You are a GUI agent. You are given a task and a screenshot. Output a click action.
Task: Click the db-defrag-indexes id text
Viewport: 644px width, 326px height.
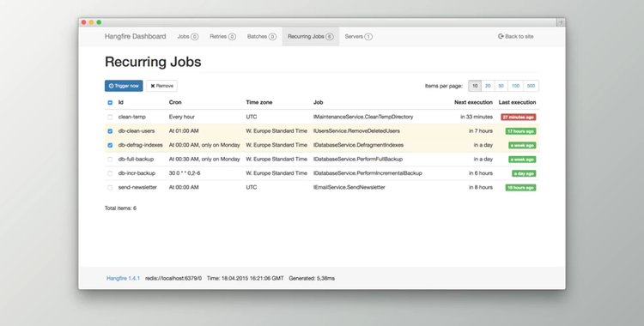pos(141,145)
